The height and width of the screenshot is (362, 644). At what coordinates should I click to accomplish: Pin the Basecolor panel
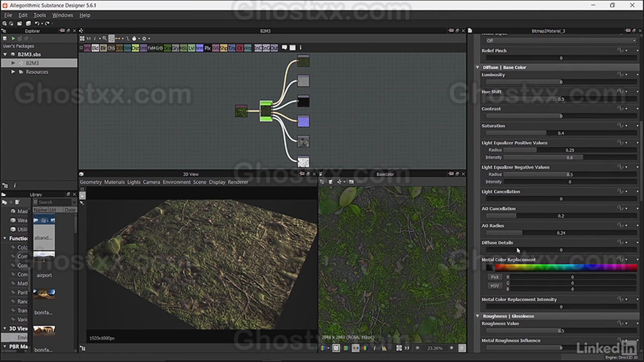pyautogui.click(x=451, y=174)
